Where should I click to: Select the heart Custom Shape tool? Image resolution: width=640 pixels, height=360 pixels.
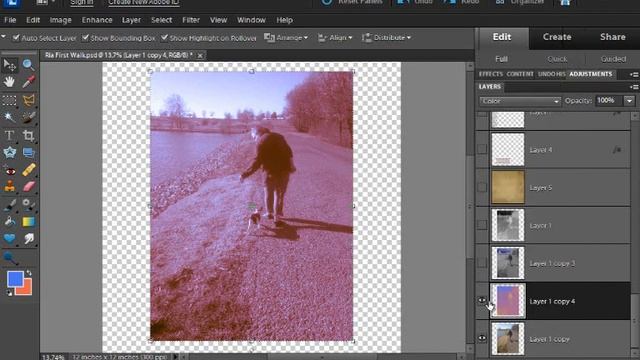(x=9, y=239)
